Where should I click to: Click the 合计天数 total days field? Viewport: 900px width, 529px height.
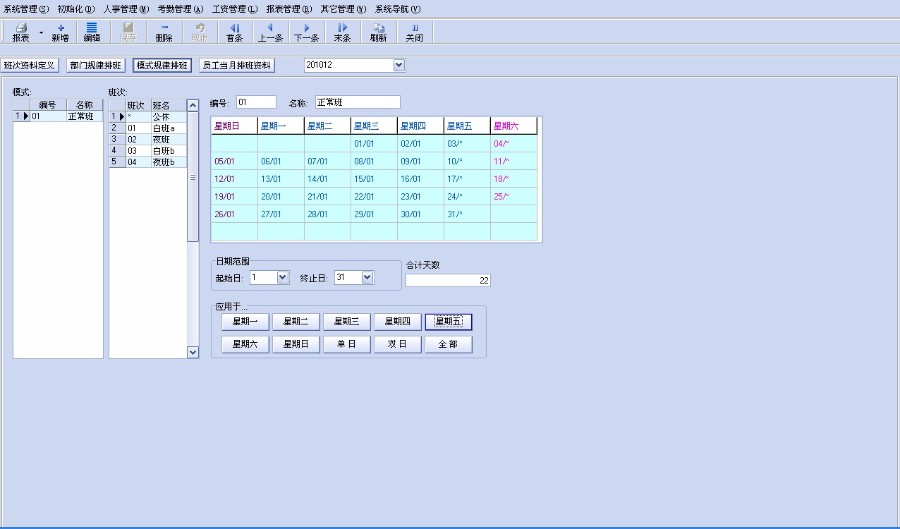[448, 280]
